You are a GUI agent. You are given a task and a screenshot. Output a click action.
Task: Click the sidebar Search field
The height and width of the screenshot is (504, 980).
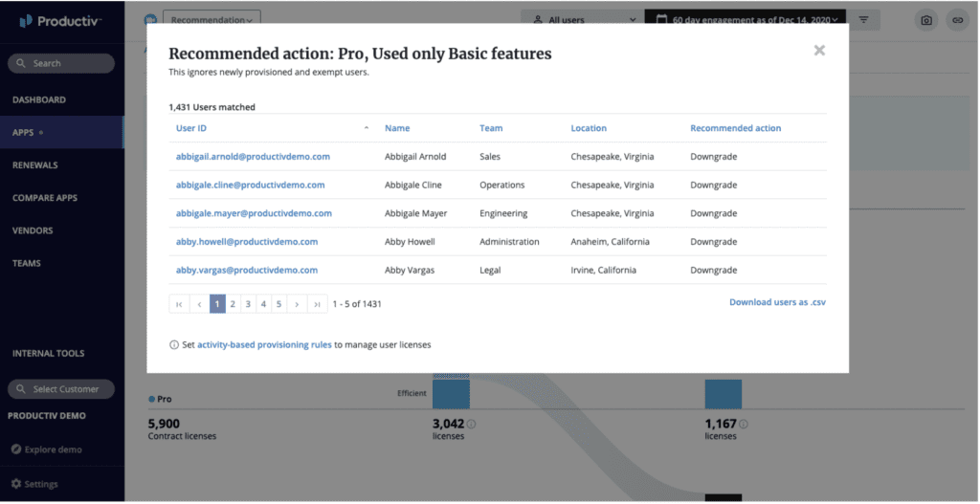(x=61, y=63)
